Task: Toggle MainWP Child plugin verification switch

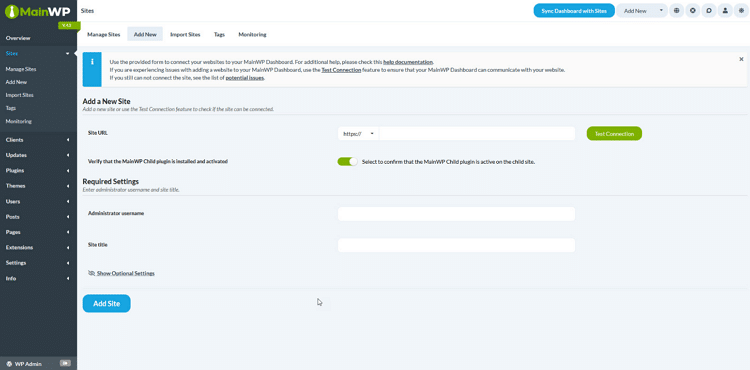Action: 347,162
